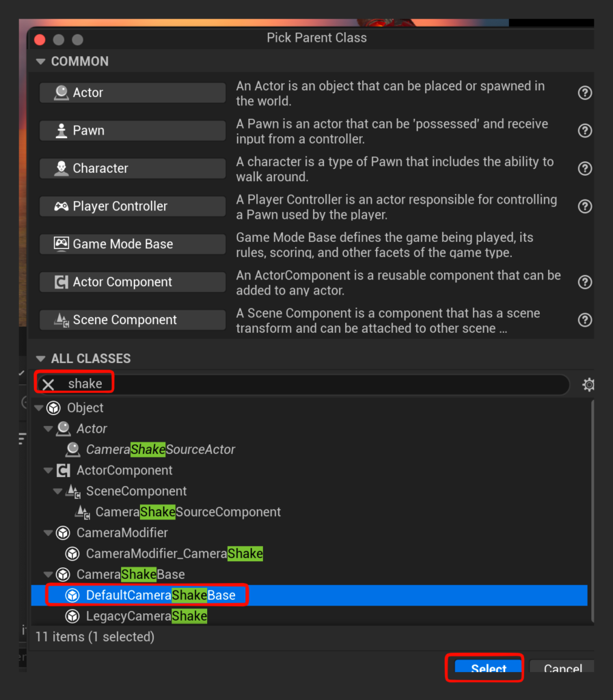Click the help icon beside Actor description
The image size is (613, 700).
584,93
